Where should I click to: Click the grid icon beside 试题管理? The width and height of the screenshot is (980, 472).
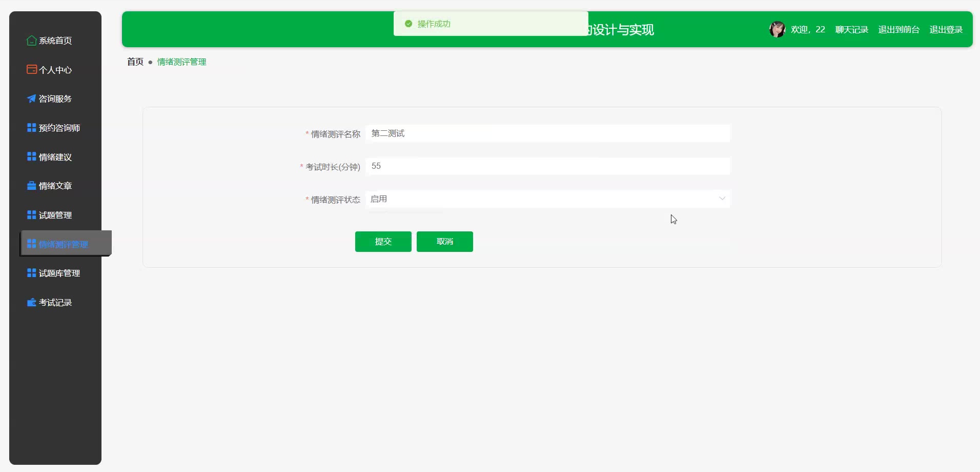[x=32, y=215]
